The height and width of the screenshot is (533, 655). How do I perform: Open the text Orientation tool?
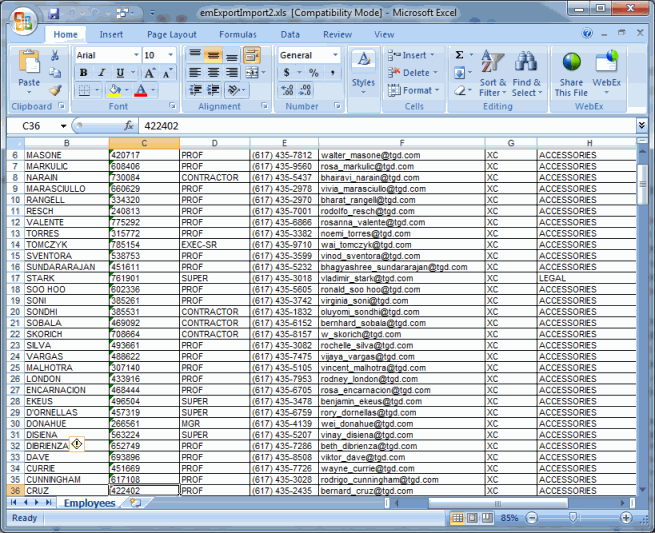pos(234,90)
